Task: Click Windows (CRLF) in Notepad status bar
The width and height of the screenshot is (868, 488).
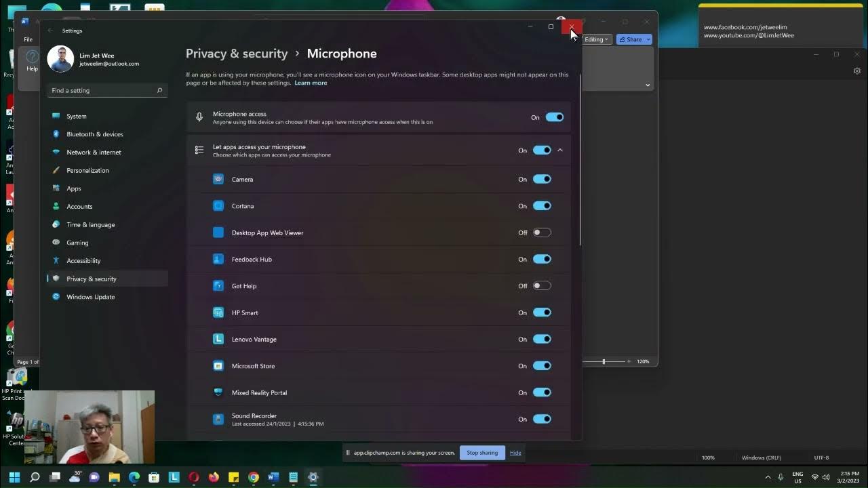Action: pyautogui.click(x=762, y=457)
